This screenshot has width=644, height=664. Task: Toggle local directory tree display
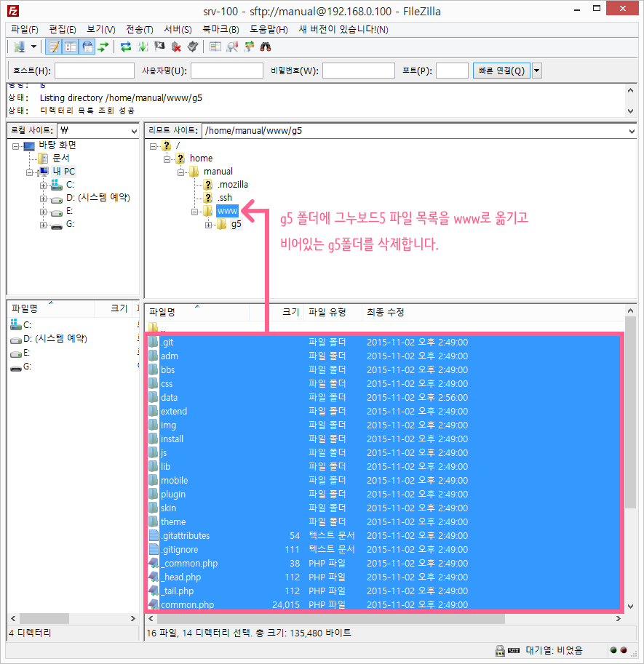[x=71, y=47]
